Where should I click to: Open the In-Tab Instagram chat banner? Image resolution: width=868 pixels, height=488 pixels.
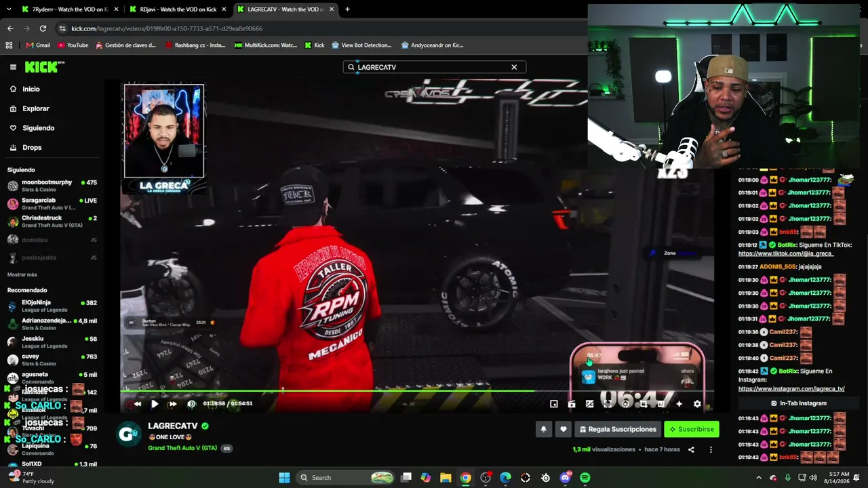pyautogui.click(x=798, y=403)
